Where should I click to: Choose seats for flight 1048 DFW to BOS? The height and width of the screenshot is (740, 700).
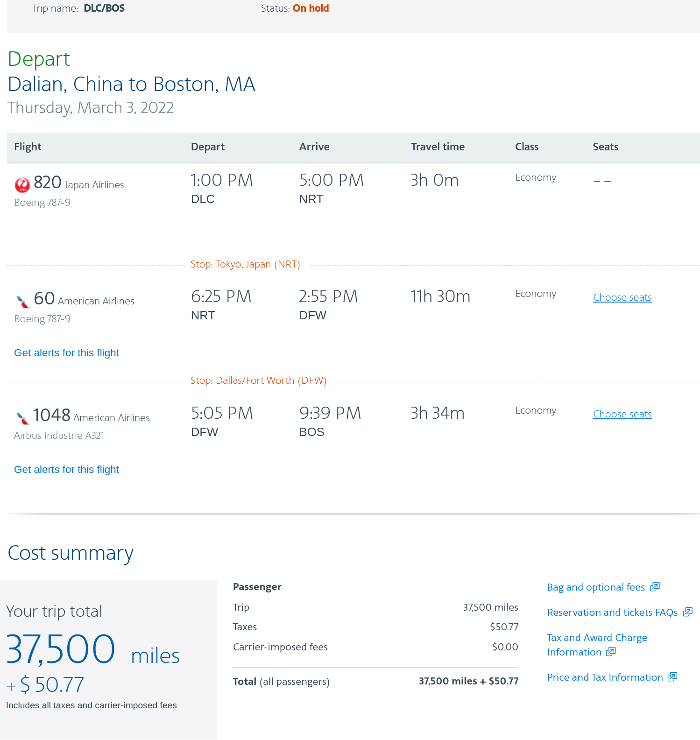622,414
